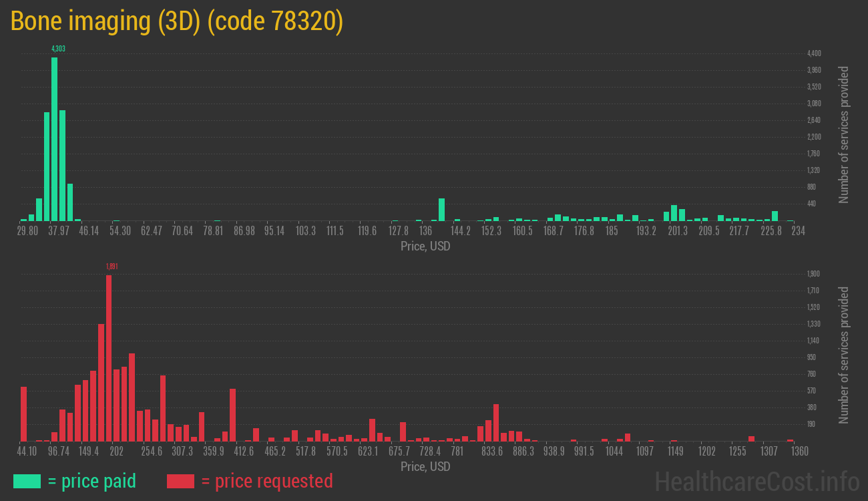
Task: Click the top chart's 'Number of services provided' axis title
Action: point(844,134)
